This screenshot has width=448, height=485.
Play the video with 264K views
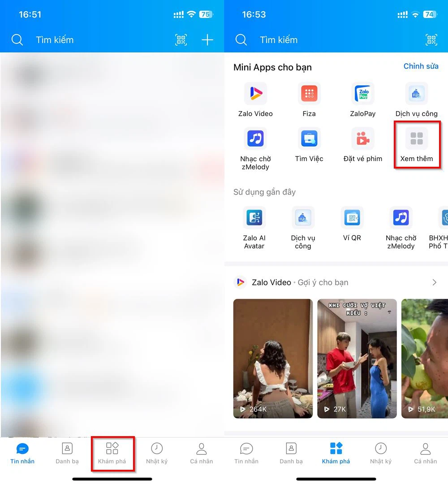(x=273, y=359)
